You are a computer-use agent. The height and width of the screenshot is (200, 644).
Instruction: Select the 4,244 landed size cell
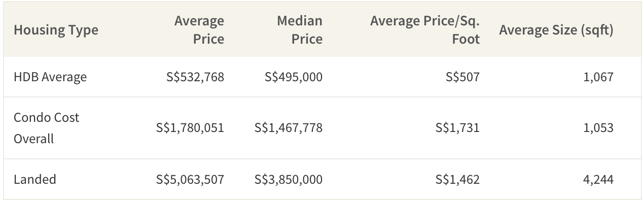click(x=598, y=179)
